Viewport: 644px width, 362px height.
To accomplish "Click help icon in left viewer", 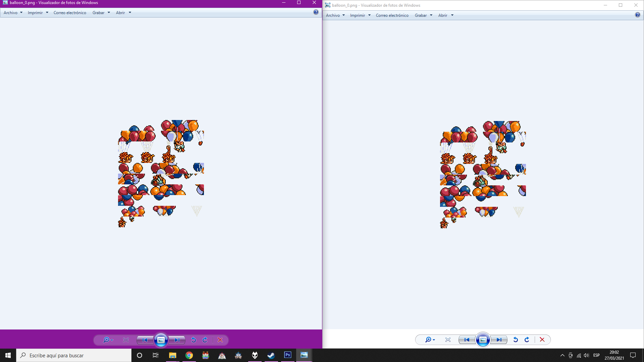I will pyautogui.click(x=316, y=12).
